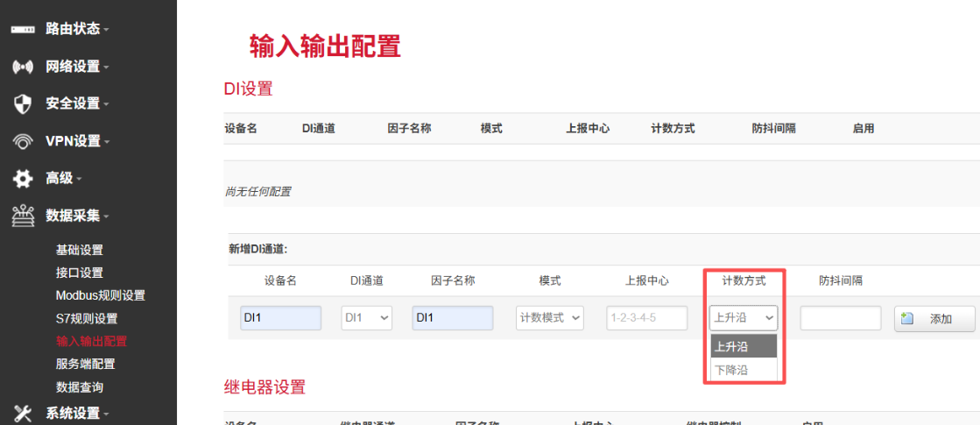Click the router status icon in sidebar
The image size is (980, 425).
(x=23, y=29)
